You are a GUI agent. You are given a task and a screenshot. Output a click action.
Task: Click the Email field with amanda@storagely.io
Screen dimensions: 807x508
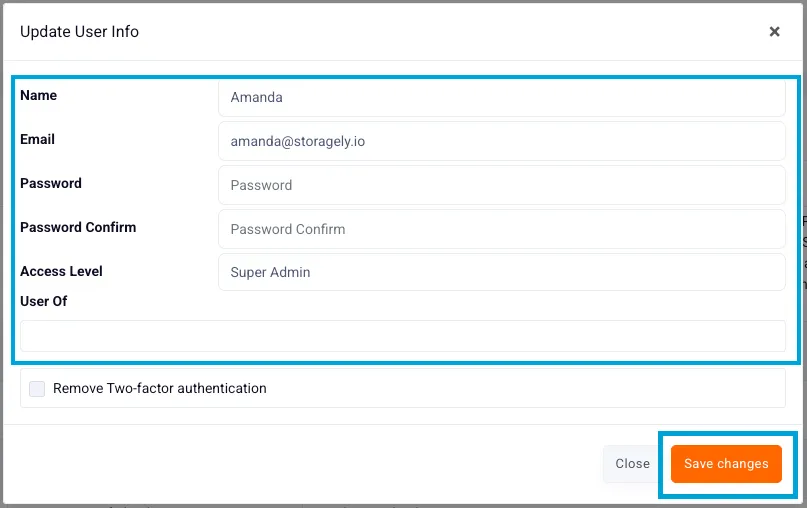(501, 141)
